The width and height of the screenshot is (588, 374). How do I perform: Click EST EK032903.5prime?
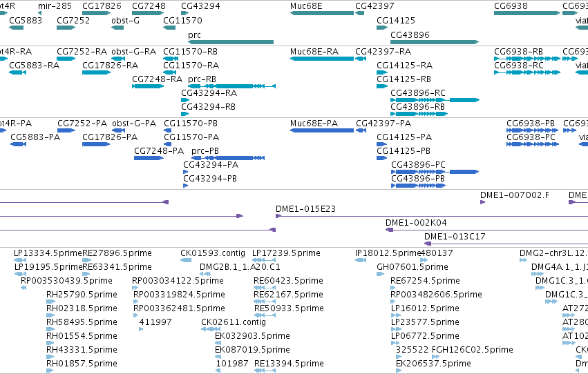pos(218,343)
